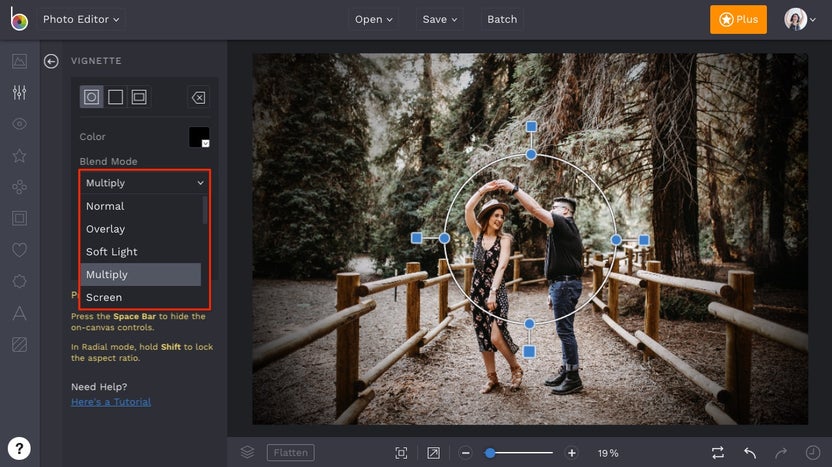This screenshot has height=467, width=832.
Task: Open the Save dropdown menu
Action: click(440, 19)
